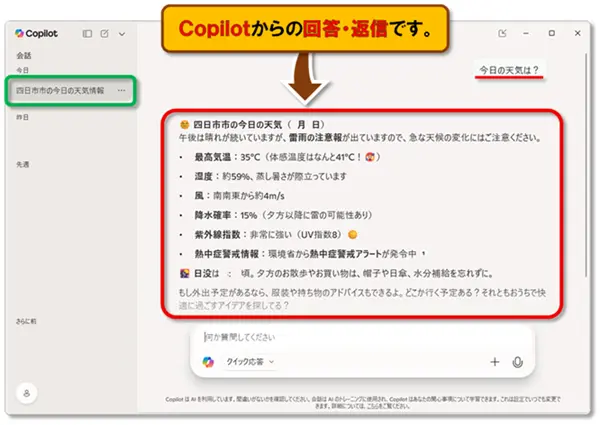Viewport: 600px width, 425px height.
Task: Toggle the sidebar panel icon
Action: coord(87,34)
